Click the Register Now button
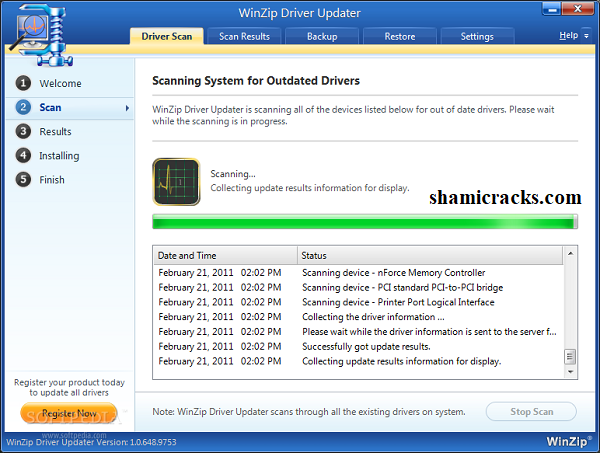The image size is (600, 453). point(69,413)
